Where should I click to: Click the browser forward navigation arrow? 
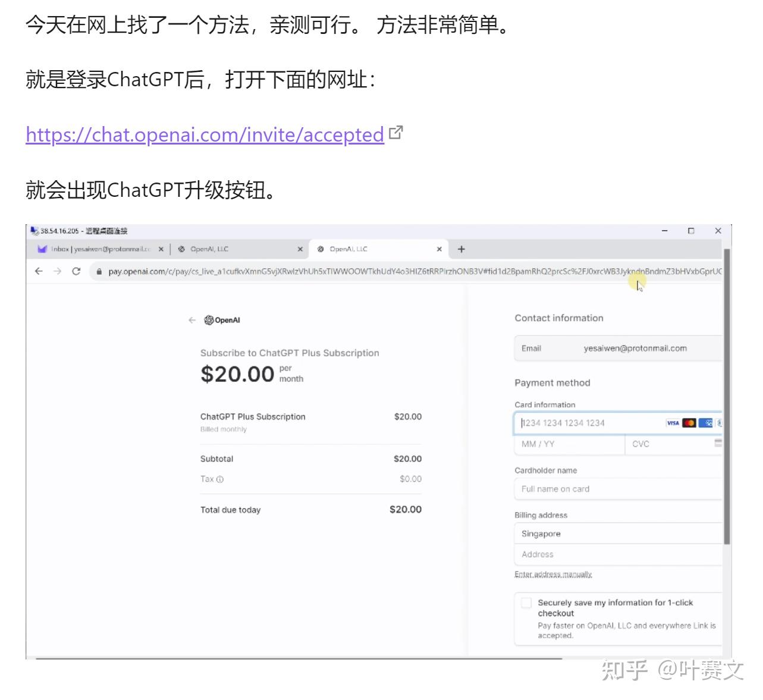58,271
